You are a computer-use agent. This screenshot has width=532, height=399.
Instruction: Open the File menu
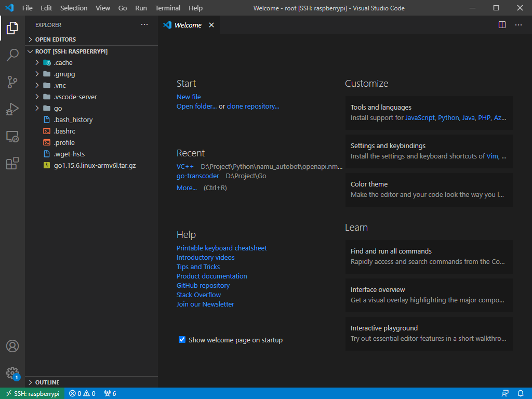[x=27, y=8]
